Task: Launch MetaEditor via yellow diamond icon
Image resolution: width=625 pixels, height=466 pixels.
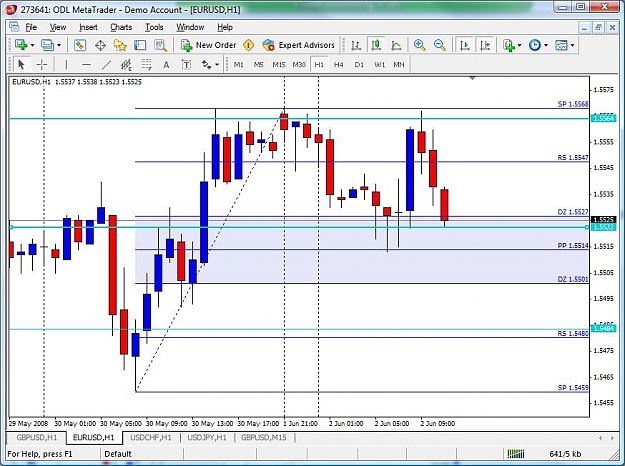Action: [249, 45]
